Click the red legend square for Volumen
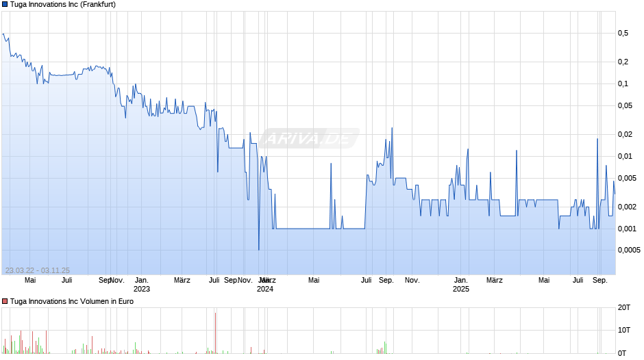 5,301
